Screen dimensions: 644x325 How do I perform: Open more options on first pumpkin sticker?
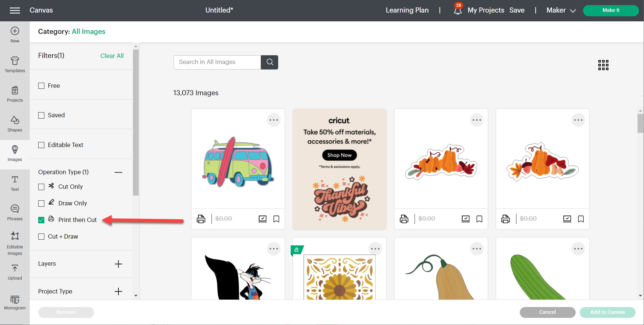[477, 120]
